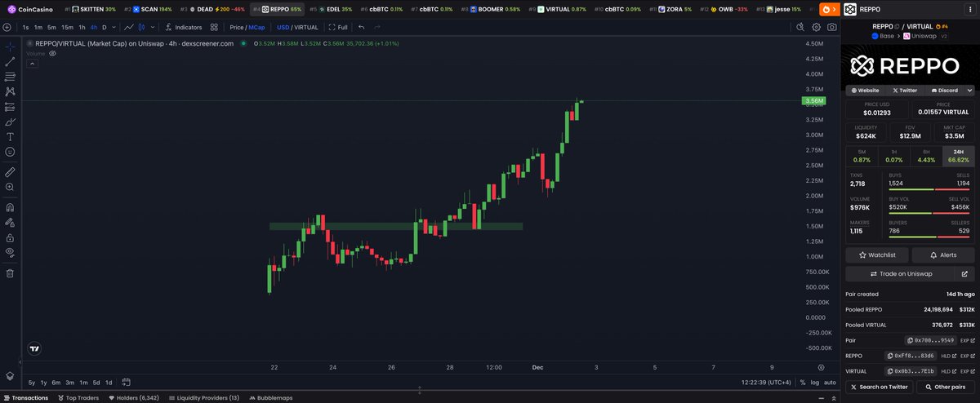Expand the timeframe dropdown arrow
Image resolution: width=980 pixels, height=403 pixels.
pyautogui.click(x=114, y=27)
